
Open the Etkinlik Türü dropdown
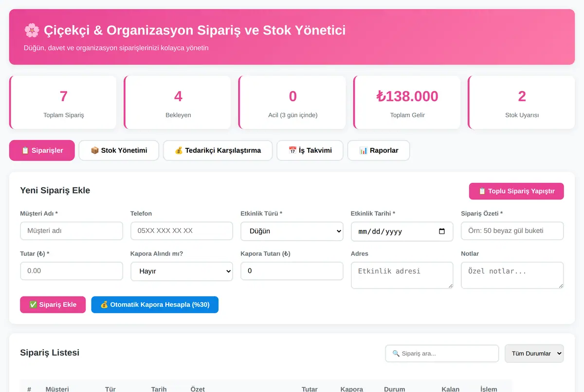[292, 232]
